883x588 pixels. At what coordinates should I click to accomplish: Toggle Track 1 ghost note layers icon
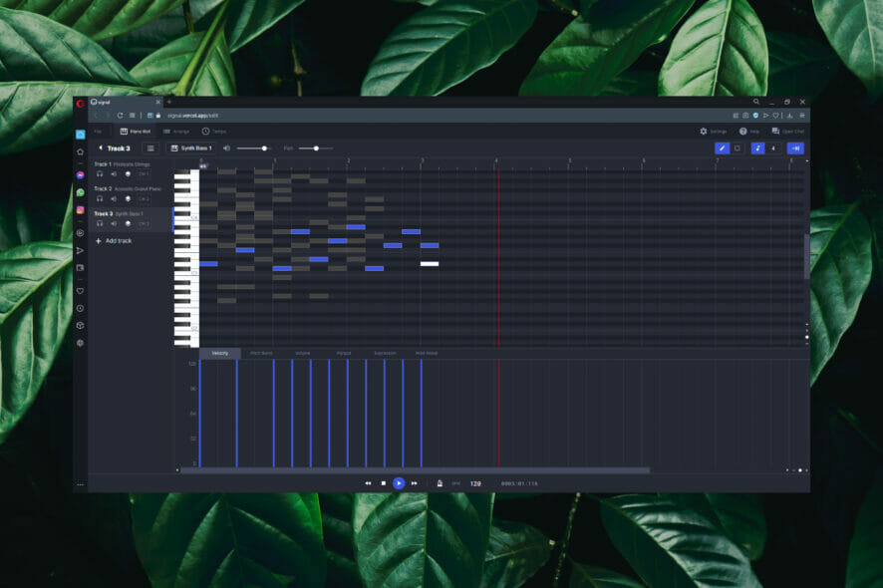coord(128,174)
